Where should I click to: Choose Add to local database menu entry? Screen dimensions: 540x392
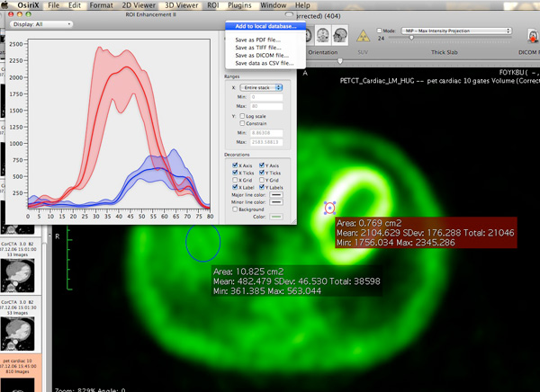[265, 26]
